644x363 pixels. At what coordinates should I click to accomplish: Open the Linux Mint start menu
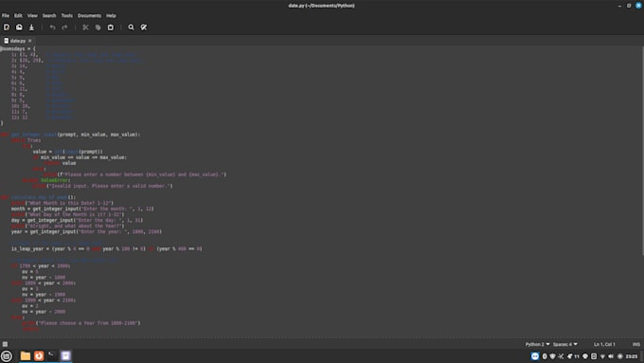pos(7,356)
